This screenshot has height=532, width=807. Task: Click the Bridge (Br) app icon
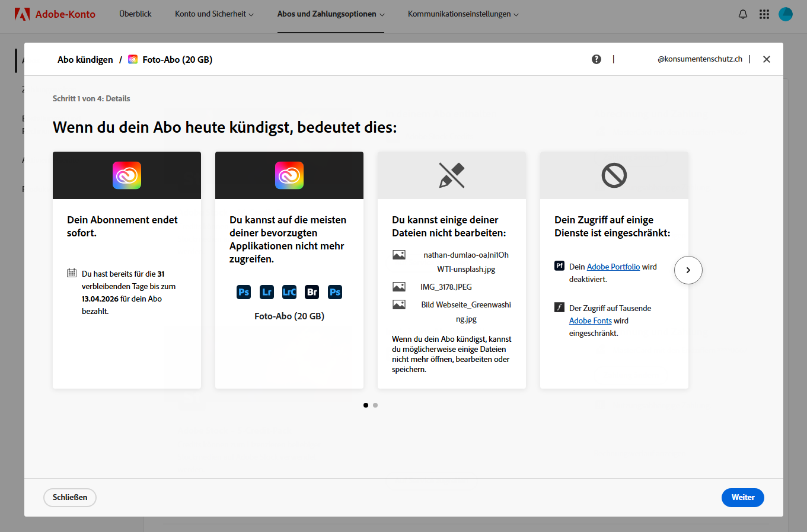[312, 292]
